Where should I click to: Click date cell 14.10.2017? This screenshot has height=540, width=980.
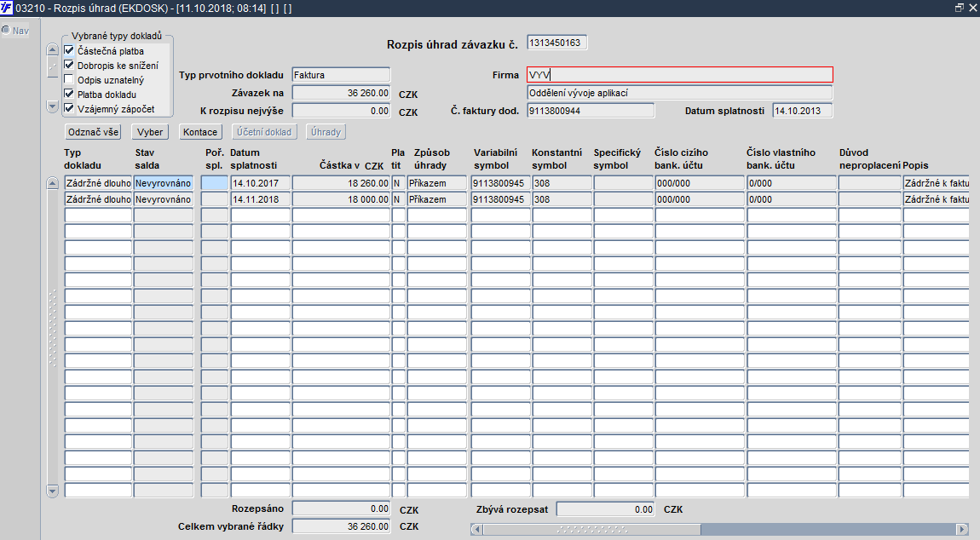click(260, 183)
